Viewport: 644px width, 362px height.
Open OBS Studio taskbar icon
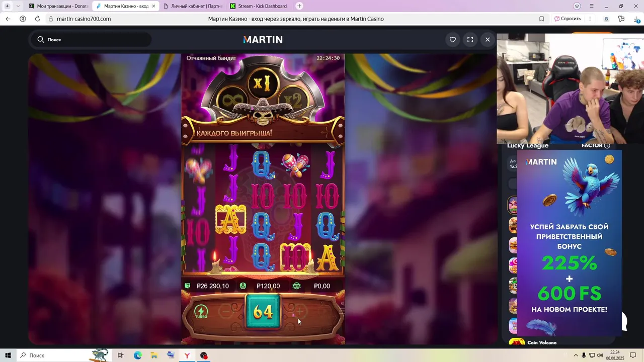203,355
